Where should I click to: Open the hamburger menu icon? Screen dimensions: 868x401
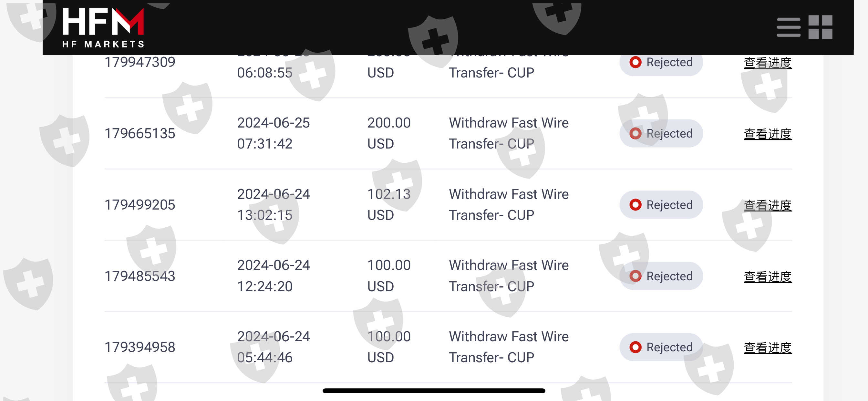point(789,27)
